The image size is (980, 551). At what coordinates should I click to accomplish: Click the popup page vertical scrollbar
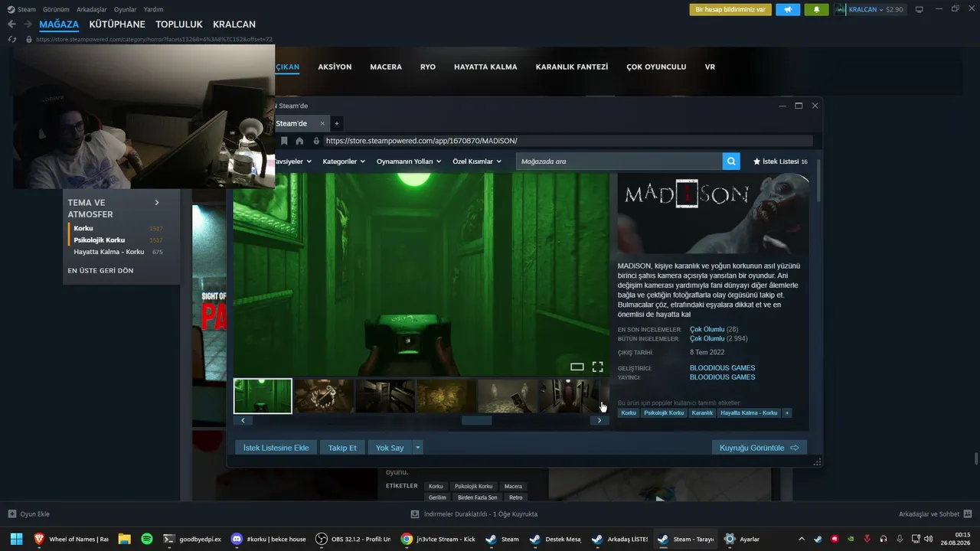tap(819, 180)
